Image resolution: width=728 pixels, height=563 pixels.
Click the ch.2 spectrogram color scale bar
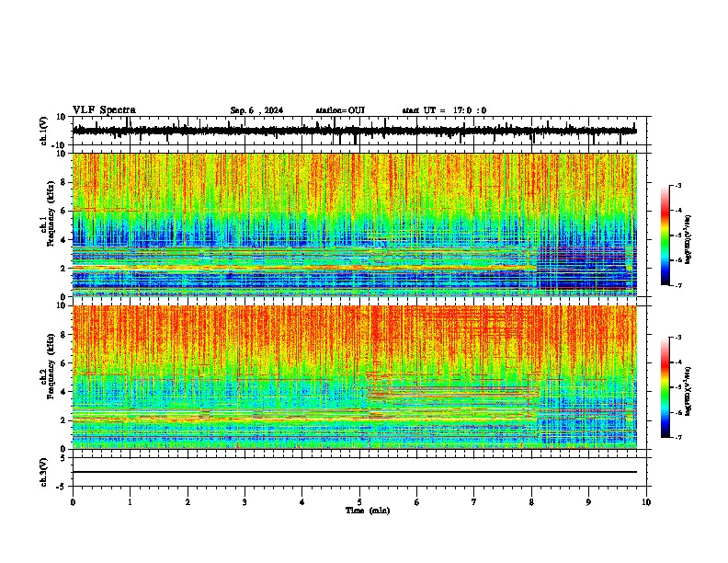(x=665, y=387)
